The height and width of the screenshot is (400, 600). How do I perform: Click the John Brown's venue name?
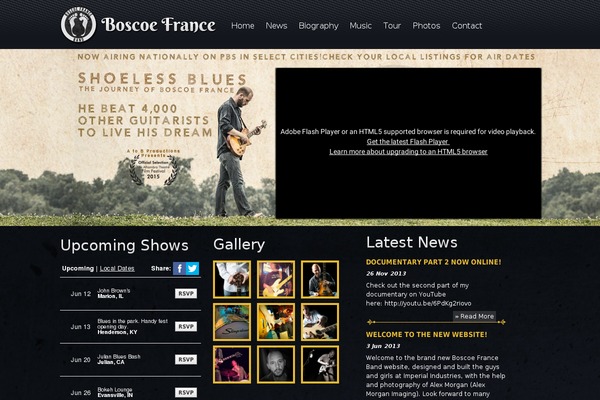click(114, 291)
